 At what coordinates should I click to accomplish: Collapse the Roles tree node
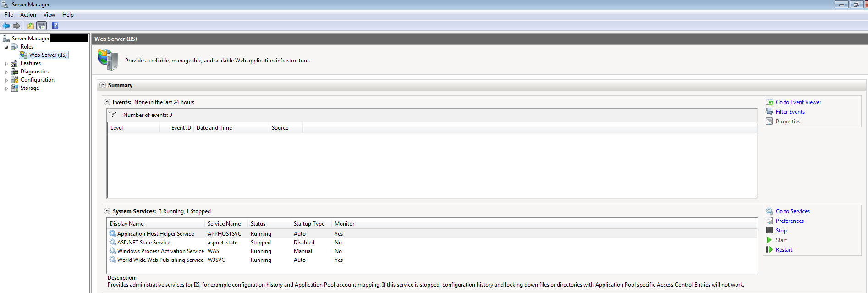point(6,47)
